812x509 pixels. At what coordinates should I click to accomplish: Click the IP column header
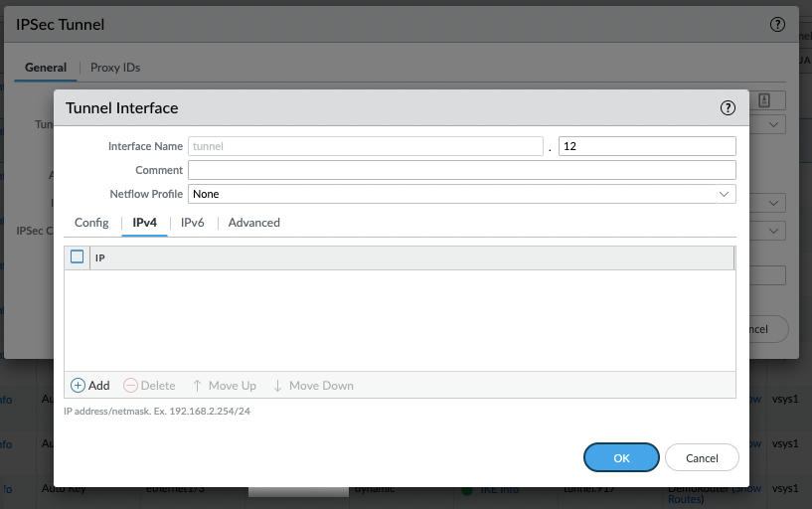point(411,257)
